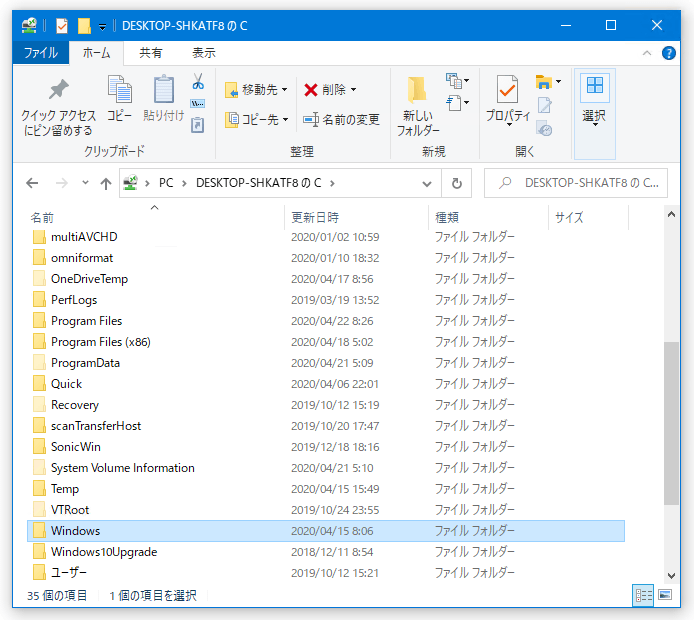This screenshot has height=620, width=694.
Task: Click the search box field
Action: pos(576,183)
